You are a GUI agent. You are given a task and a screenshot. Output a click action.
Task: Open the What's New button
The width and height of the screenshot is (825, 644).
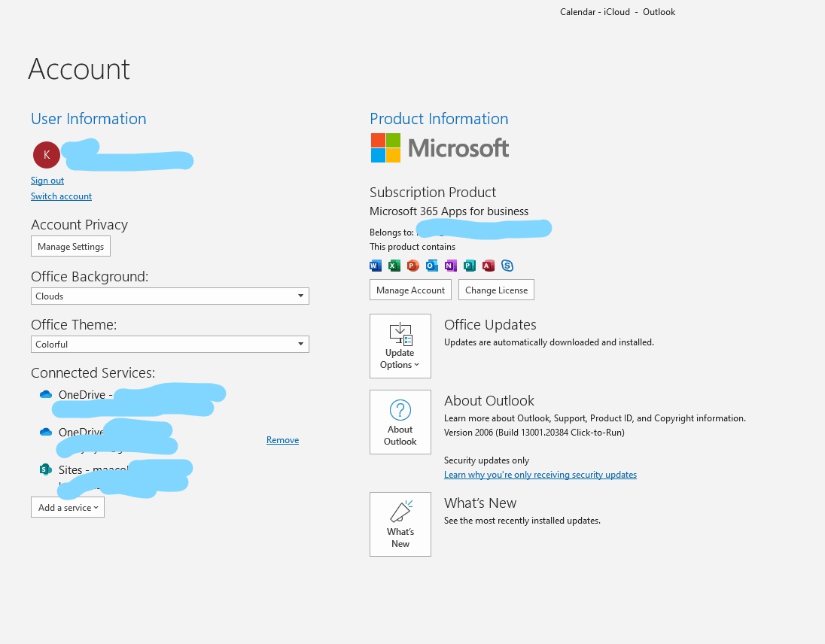(x=400, y=524)
